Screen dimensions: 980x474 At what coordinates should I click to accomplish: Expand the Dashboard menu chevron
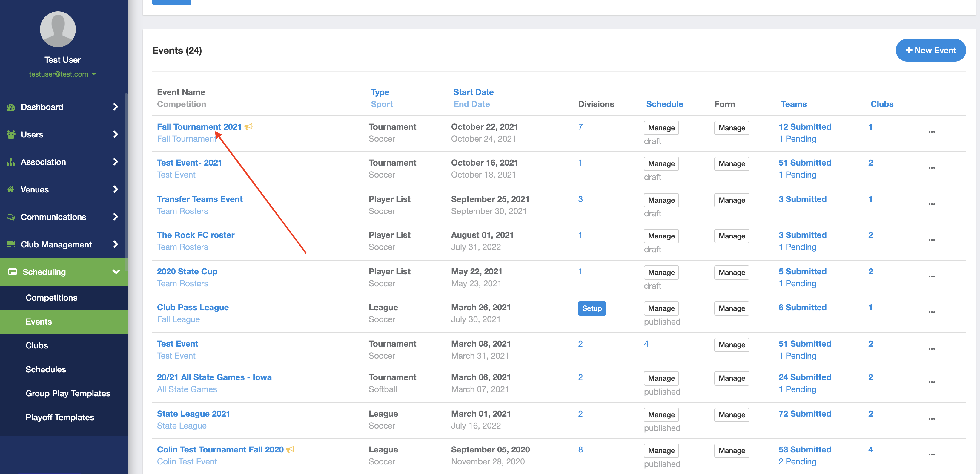(116, 107)
